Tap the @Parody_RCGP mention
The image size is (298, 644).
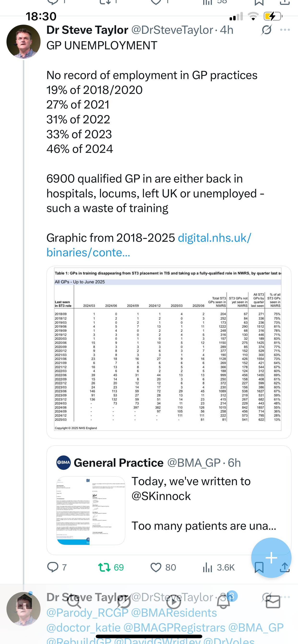(87, 613)
